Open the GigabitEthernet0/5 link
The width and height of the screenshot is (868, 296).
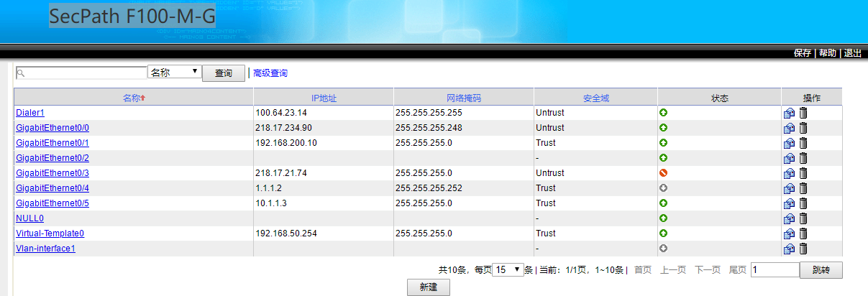point(52,203)
